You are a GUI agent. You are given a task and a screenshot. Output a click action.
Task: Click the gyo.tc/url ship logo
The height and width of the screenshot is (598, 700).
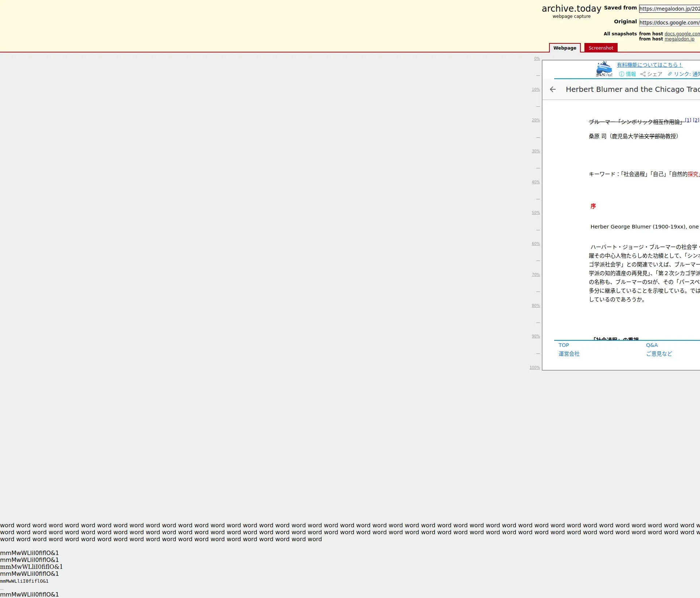click(604, 69)
